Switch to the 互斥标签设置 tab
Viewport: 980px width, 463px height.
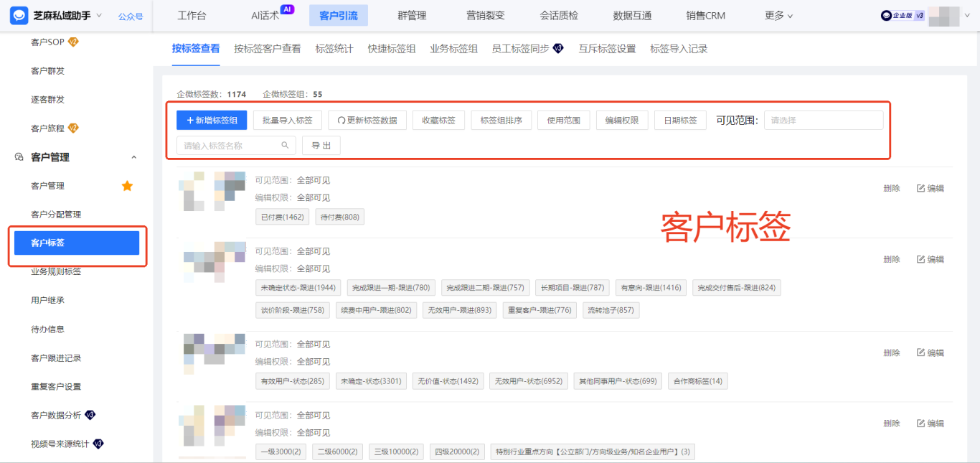(x=608, y=49)
